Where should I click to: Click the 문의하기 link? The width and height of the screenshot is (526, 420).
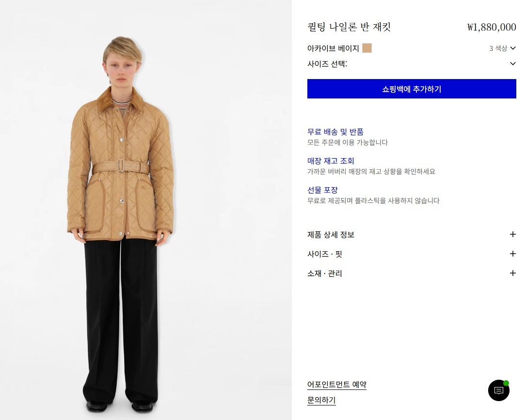[x=321, y=400]
